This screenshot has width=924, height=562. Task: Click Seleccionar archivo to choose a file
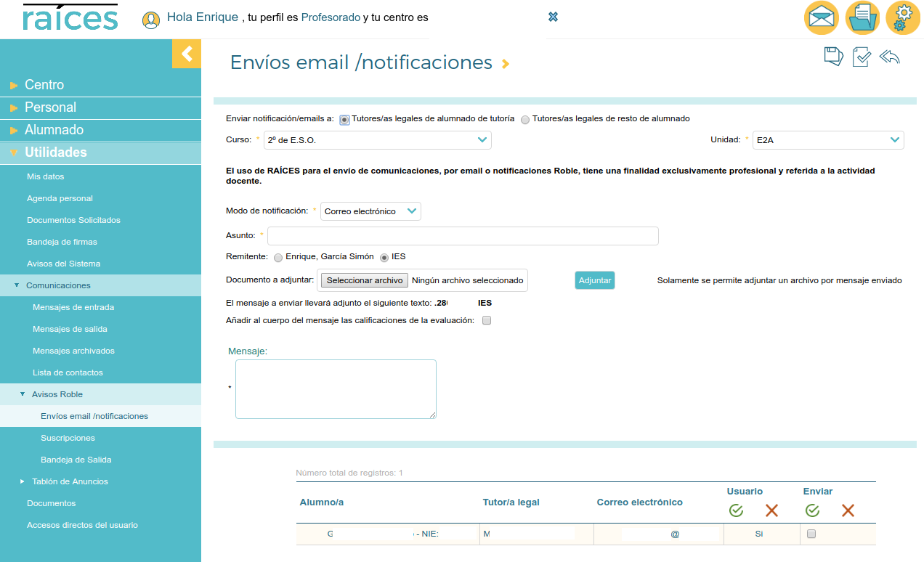point(364,280)
